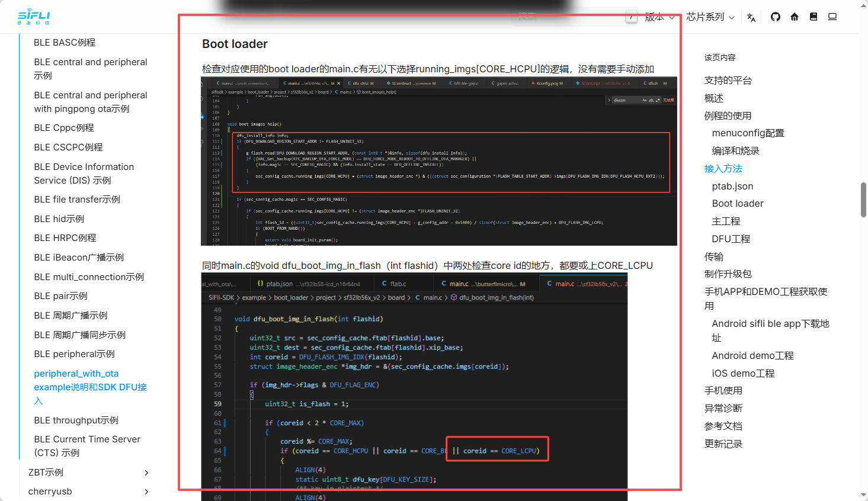The image size is (868, 501).
Task: Click the page vertical scrollbar thumb
Action: click(863, 200)
